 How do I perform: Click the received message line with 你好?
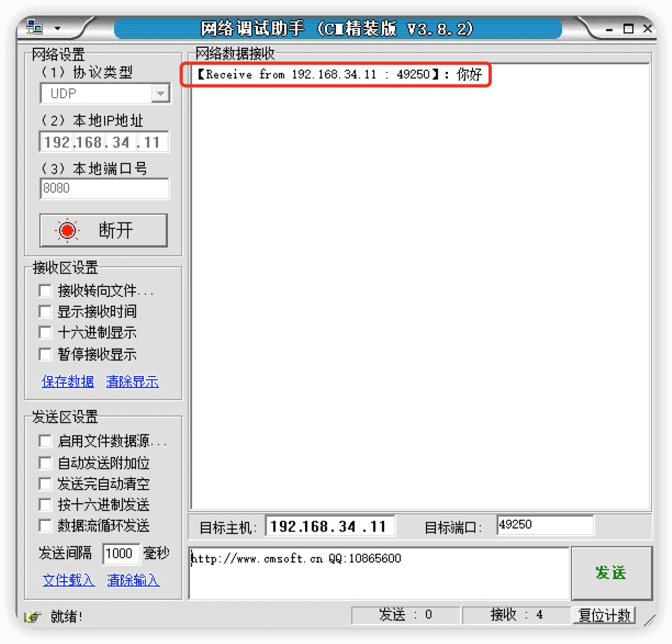(x=340, y=74)
